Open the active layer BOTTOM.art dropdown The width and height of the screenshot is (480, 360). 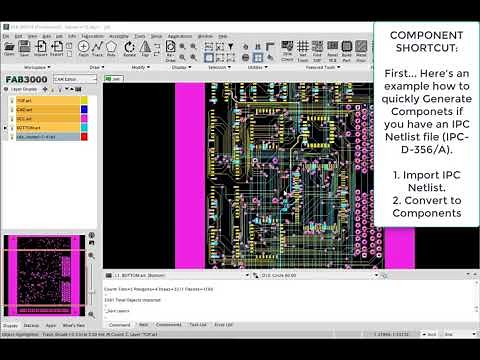coord(247,275)
